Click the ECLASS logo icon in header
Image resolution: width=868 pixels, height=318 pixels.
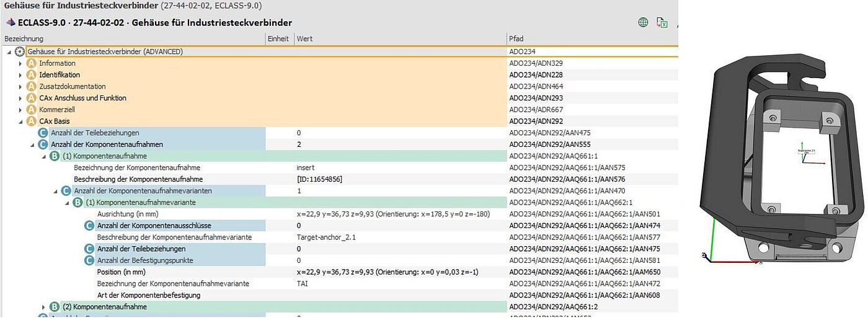click(11, 22)
